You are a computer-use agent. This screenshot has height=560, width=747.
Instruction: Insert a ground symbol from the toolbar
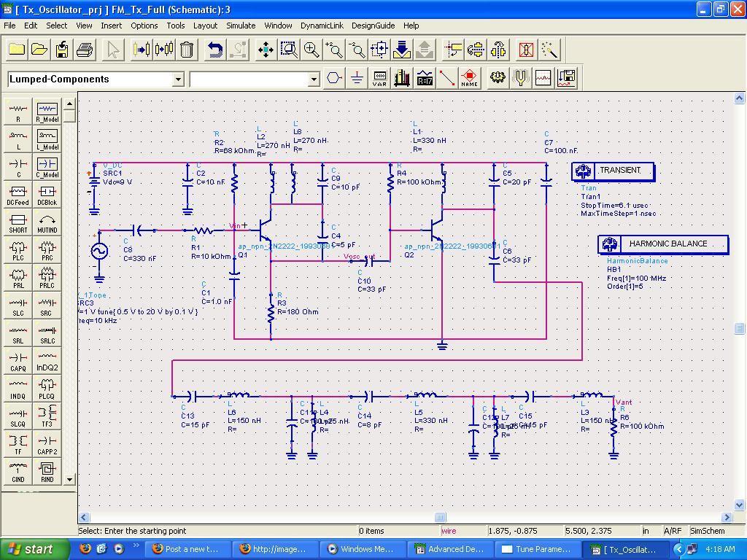(x=357, y=77)
